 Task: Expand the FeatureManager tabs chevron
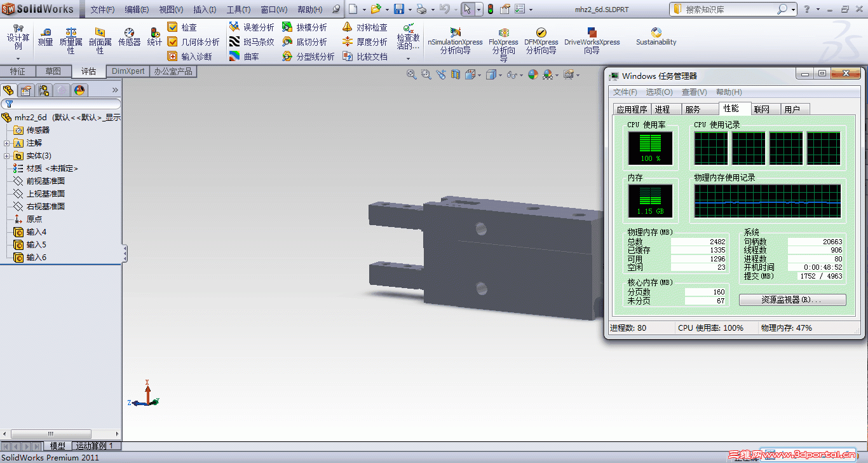coord(115,90)
